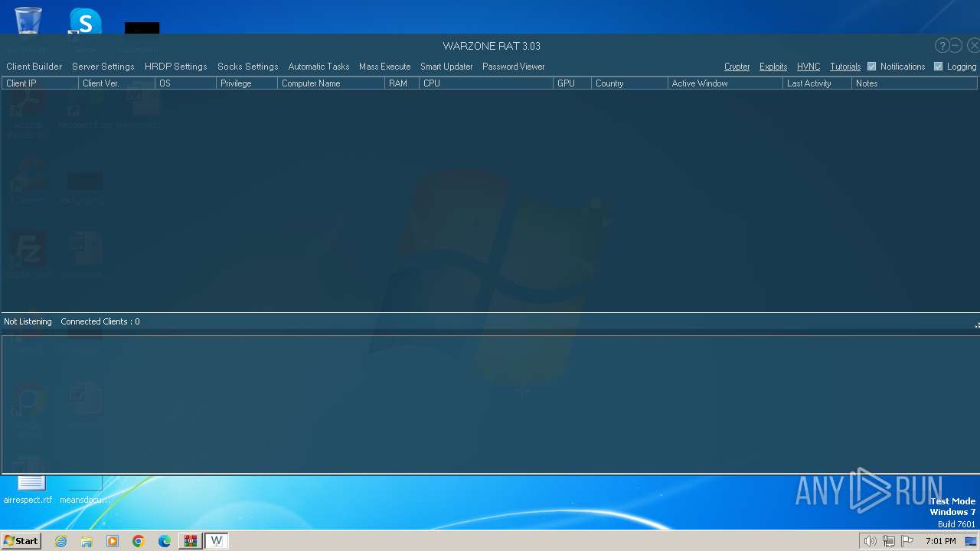Open Windows Explorer folder icon on taskbar
980x551 pixels.
(87, 541)
